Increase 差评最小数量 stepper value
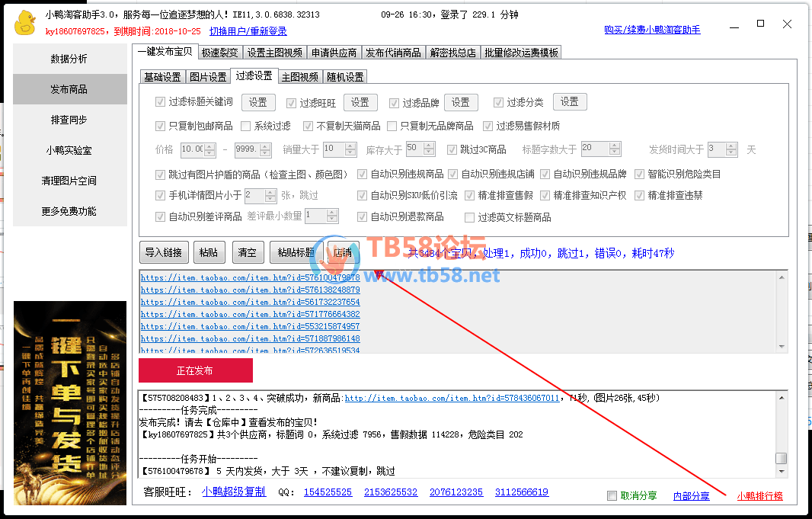812x519 pixels. coord(332,213)
